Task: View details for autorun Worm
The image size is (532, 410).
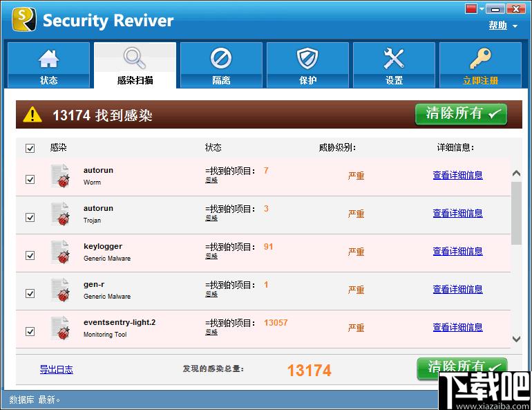Action: tap(457, 175)
